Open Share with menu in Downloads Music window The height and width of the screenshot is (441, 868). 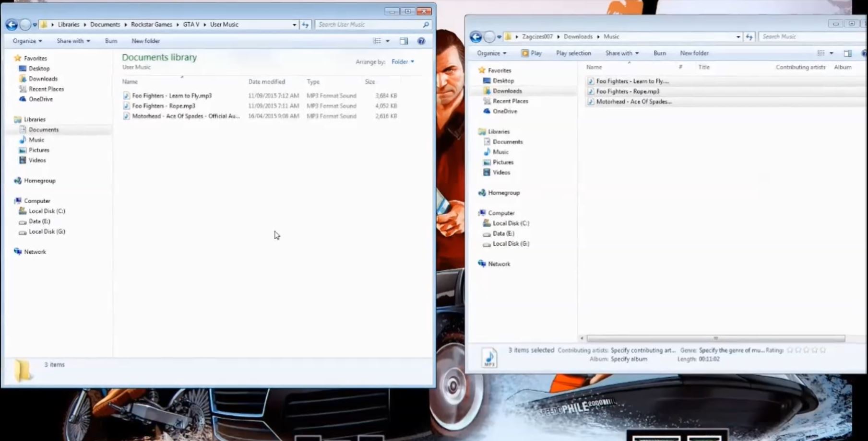coord(622,53)
